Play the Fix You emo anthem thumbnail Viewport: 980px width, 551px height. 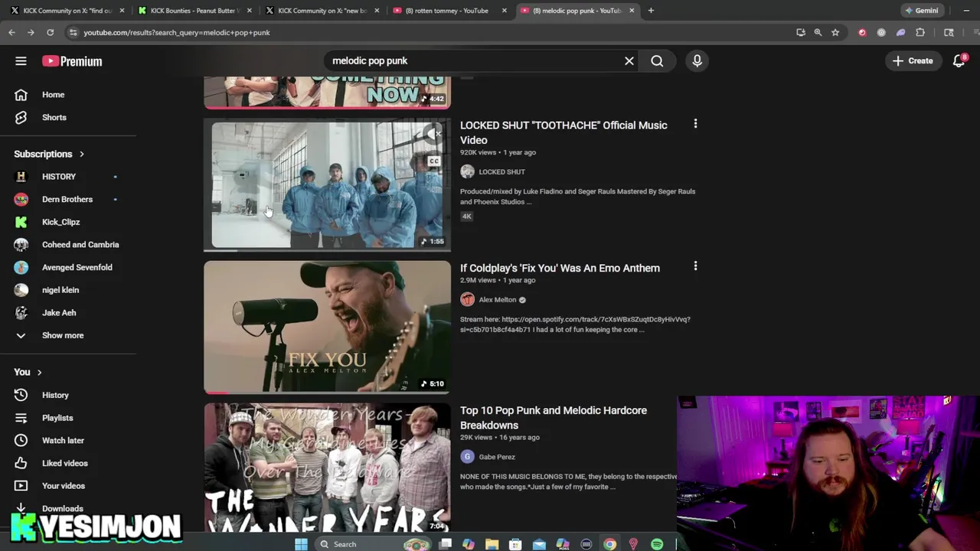tap(327, 327)
